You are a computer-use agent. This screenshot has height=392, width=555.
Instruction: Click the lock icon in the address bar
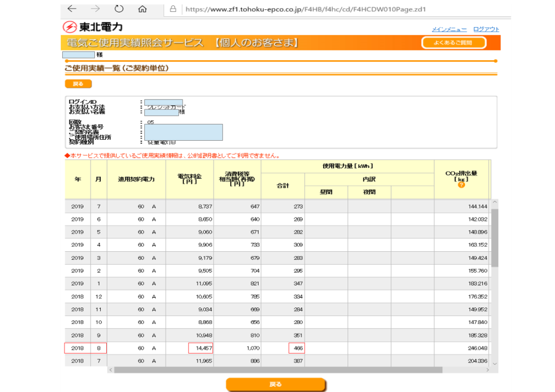(173, 9)
